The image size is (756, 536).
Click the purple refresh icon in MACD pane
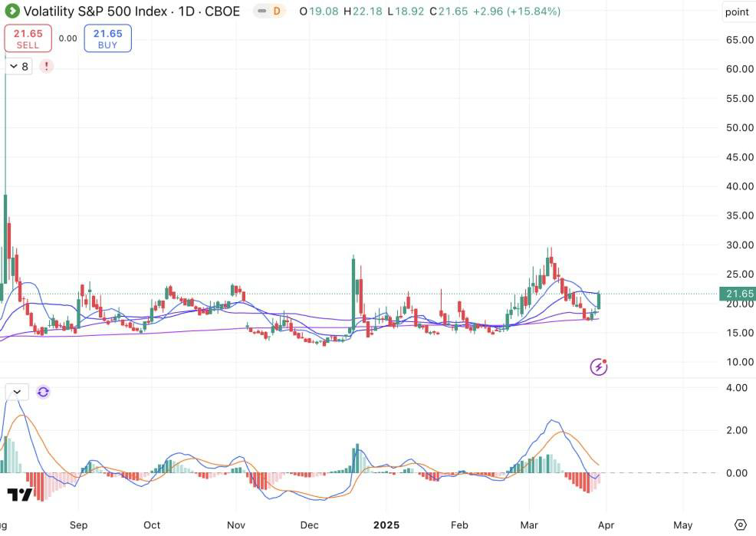(x=43, y=392)
